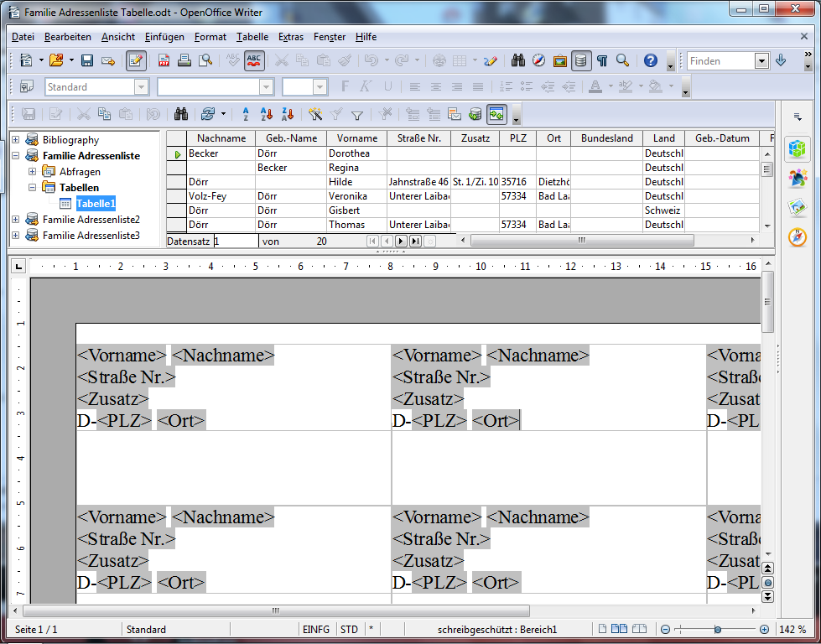Click the Datensatz record number field
Screen dimensions: 821x644
235,241
